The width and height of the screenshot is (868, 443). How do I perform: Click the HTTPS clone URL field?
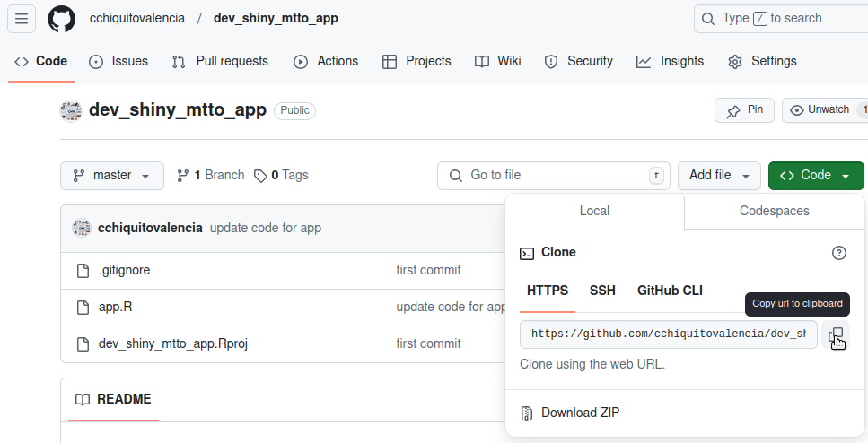tap(668, 334)
